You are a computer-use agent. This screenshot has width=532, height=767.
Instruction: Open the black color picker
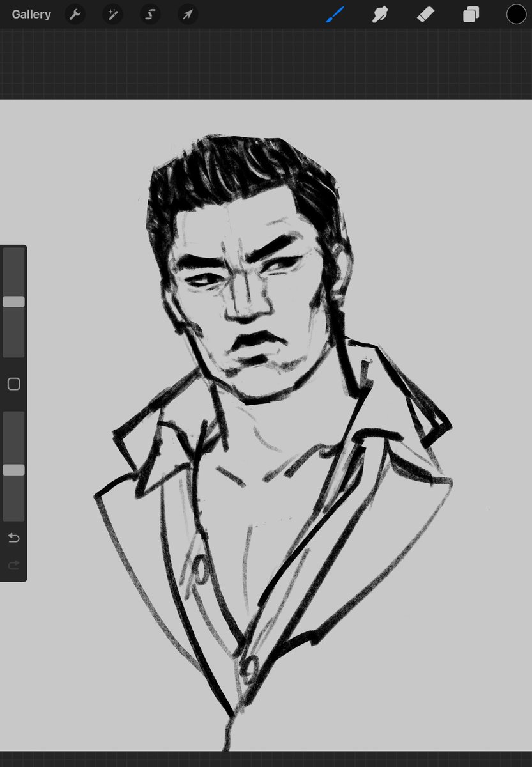pos(517,14)
